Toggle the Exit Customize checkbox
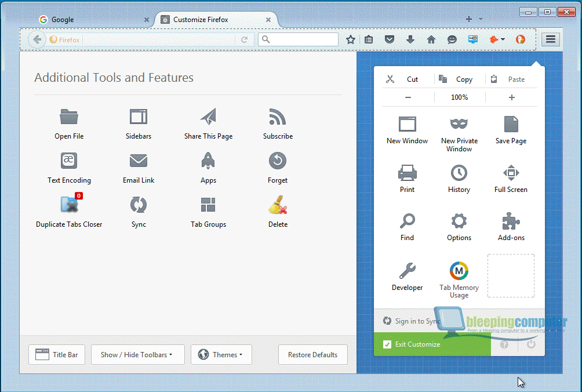This screenshot has height=392, width=582. (387, 344)
